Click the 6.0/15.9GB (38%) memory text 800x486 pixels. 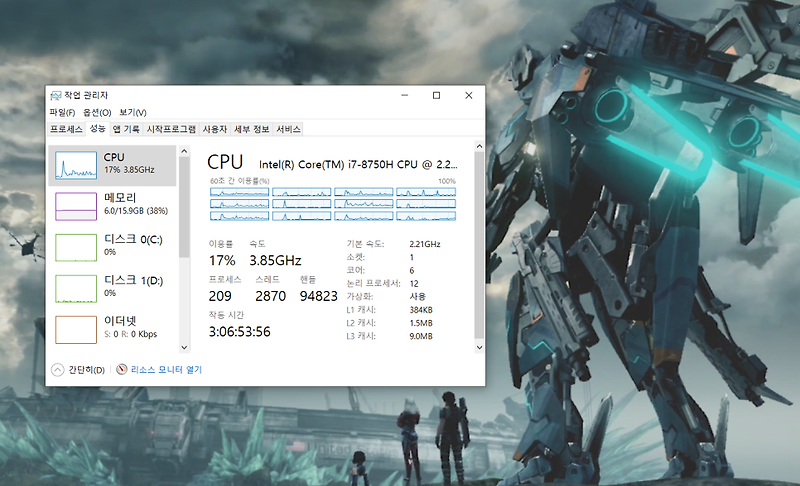136,211
